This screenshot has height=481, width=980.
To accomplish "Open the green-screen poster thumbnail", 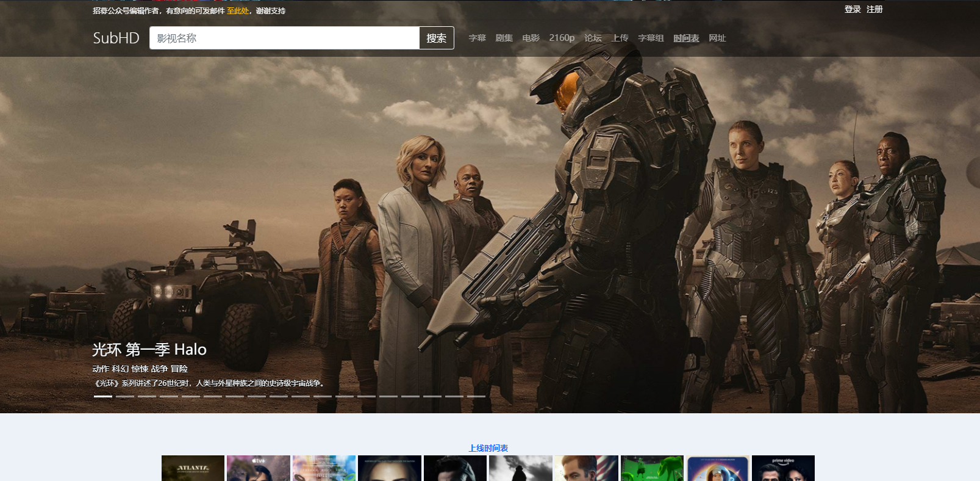I will pos(652,468).
